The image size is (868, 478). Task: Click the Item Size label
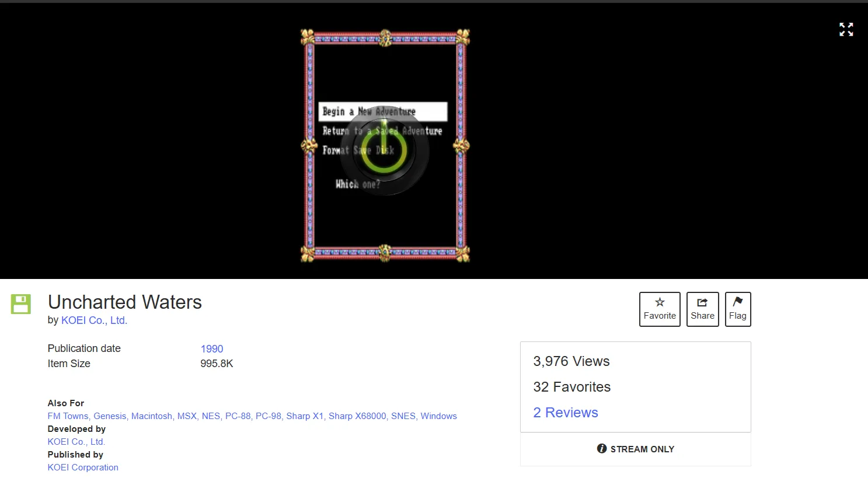[69, 364]
